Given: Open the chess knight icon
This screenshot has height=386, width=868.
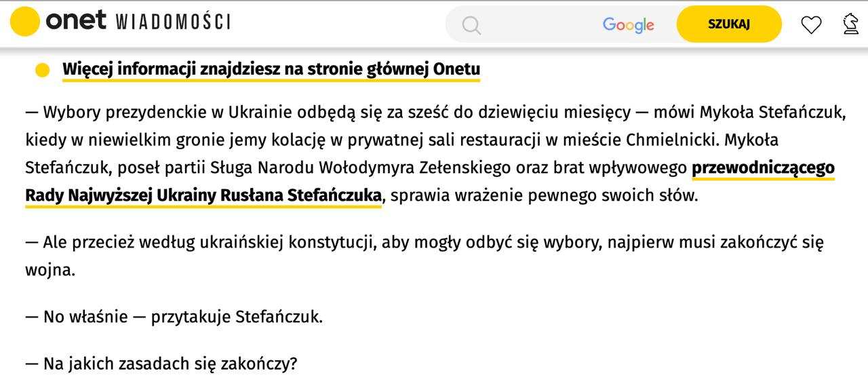Looking at the screenshot, I should click(x=850, y=24).
